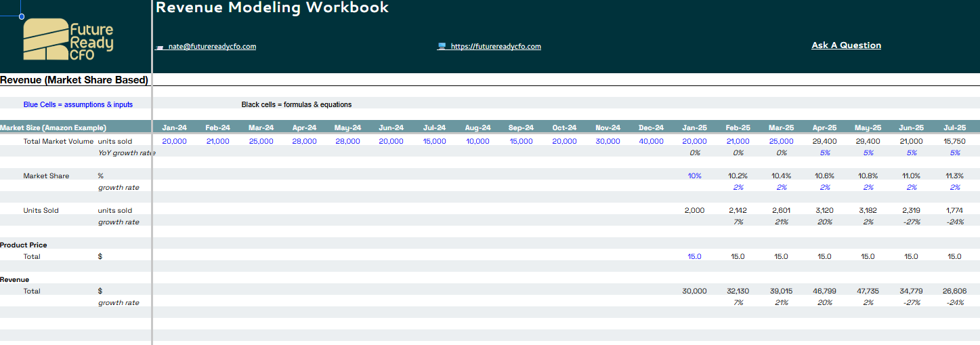Select the 15,750 market volume cell for Jul-25
The width and height of the screenshot is (980, 345).
point(954,141)
